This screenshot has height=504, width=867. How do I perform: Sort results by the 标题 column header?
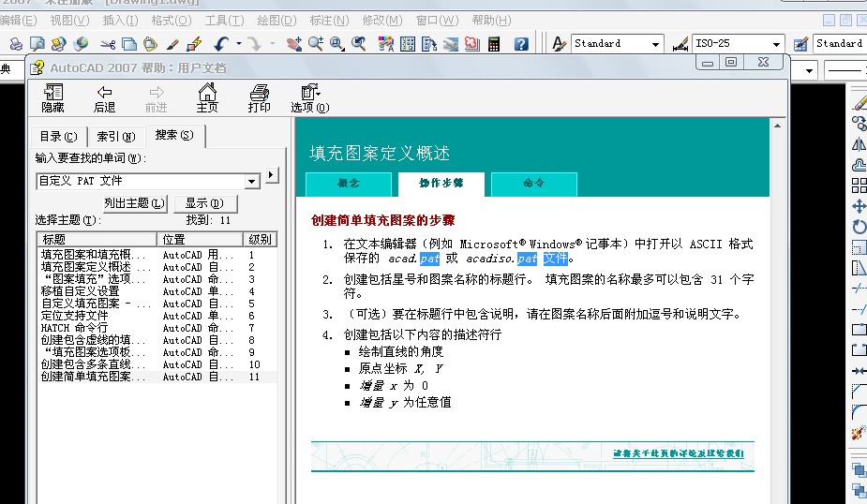(97, 239)
